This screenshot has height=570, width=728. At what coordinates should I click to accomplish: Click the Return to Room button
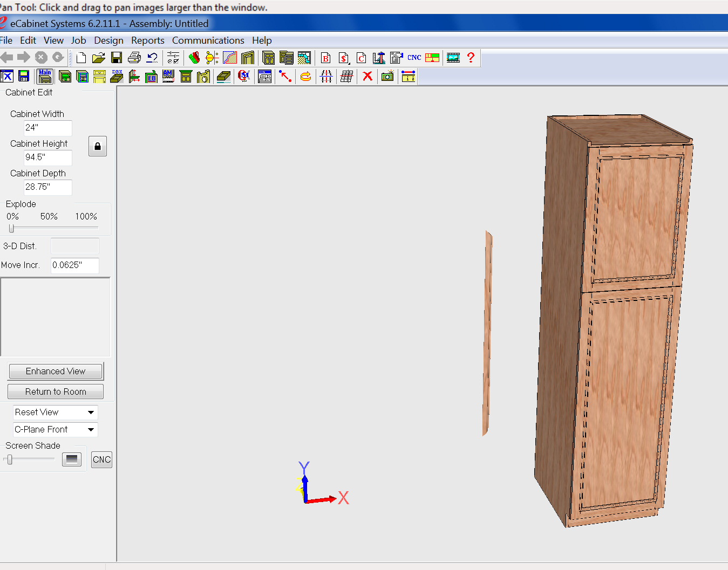[x=56, y=392]
